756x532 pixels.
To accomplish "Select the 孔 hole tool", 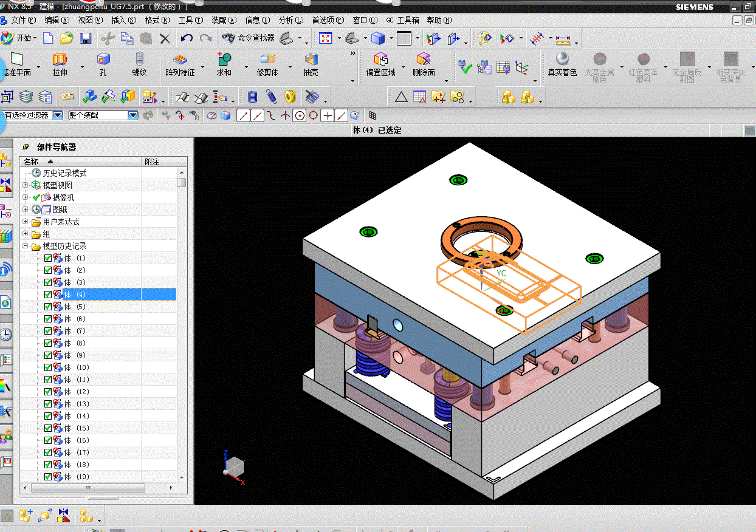I will tap(103, 64).
